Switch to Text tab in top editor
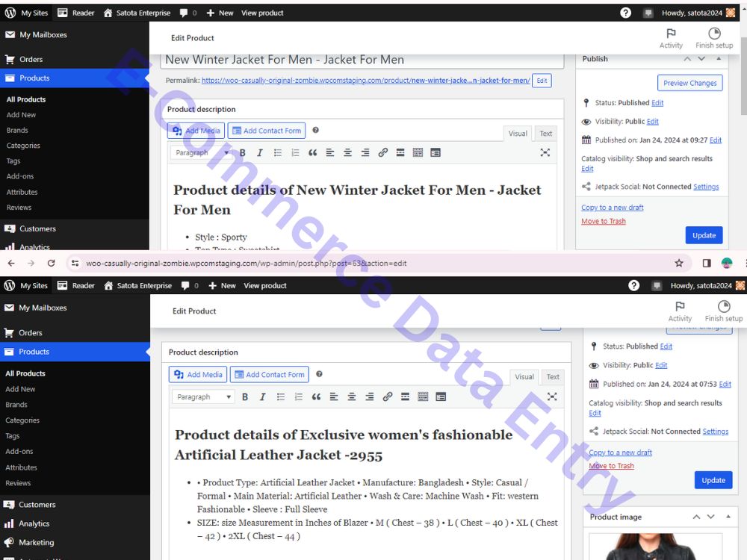747x560 pixels. (x=545, y=134)
